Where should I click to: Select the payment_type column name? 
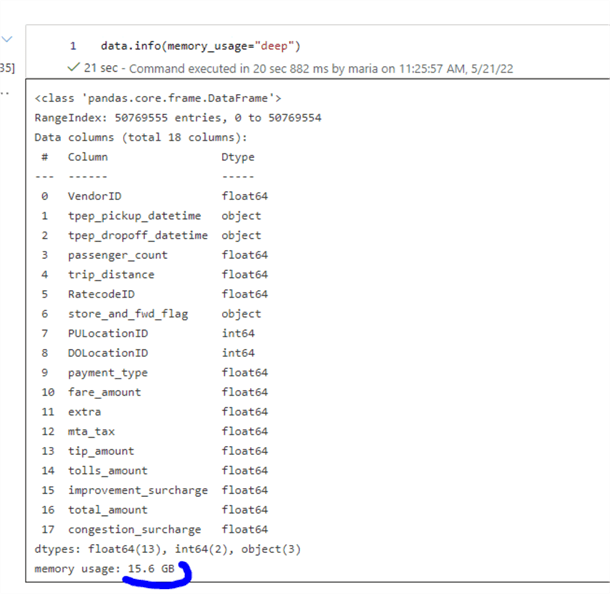[x=108, y=373]
